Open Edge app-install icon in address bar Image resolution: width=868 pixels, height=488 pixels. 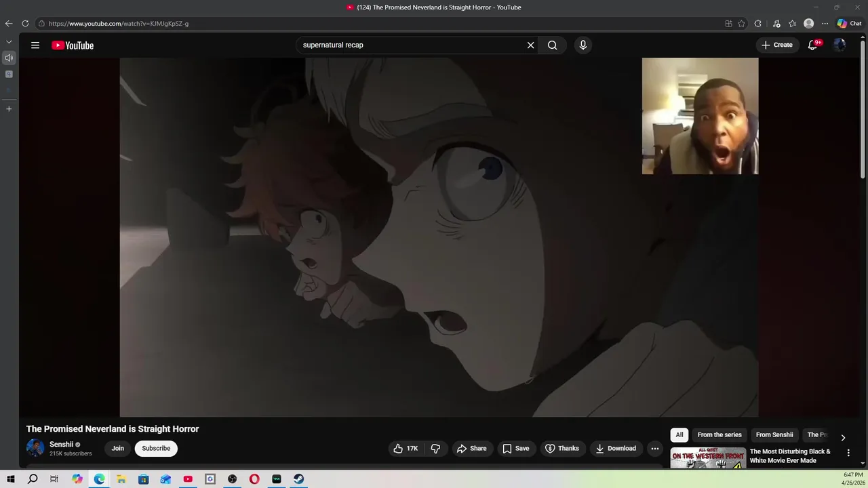click(728, 24)
